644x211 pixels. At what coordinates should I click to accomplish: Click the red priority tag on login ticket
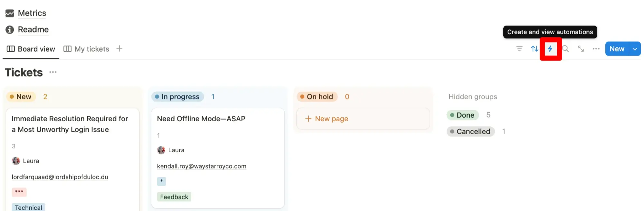pyautogui.click(x=19, y=192)
